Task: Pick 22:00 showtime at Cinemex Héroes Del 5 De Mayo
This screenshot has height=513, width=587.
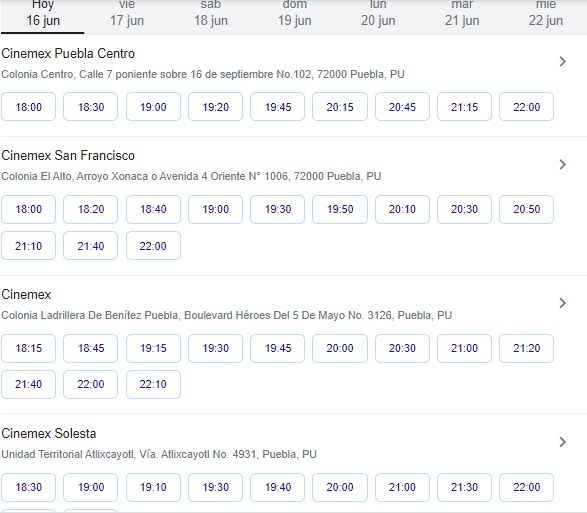Action: [91, 384]
